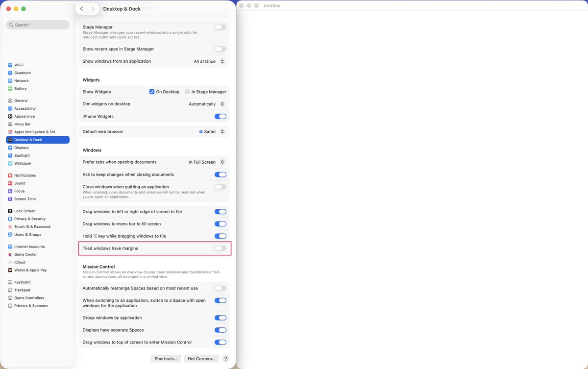This screenshot has width=588, height=369.
Task: Toggle the switch-to-Space-with-open-windows switch
Action: point(220,300)
